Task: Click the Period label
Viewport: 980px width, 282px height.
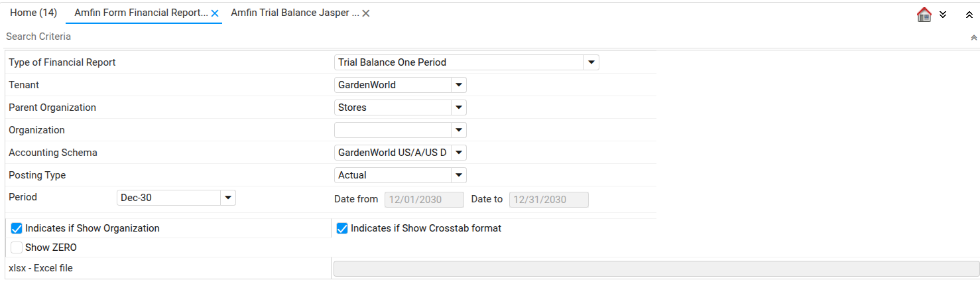Action: pyautogui.click(x=23, y=197)
